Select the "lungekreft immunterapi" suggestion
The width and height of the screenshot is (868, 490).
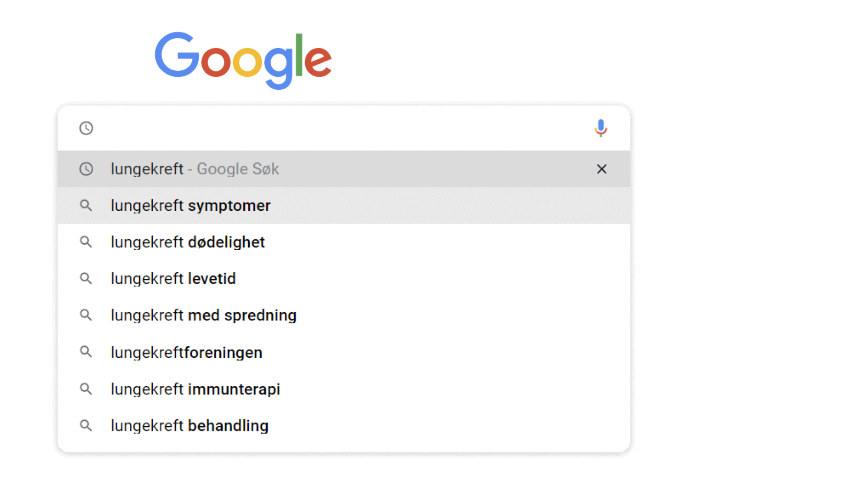click(x=195, y=389)
